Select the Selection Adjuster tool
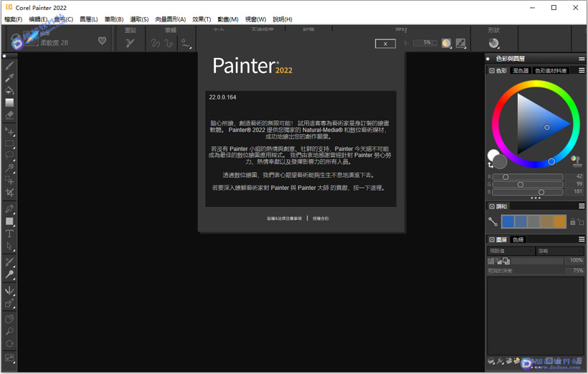This screenshot has width=588, height=374. (x=9, y=181)
